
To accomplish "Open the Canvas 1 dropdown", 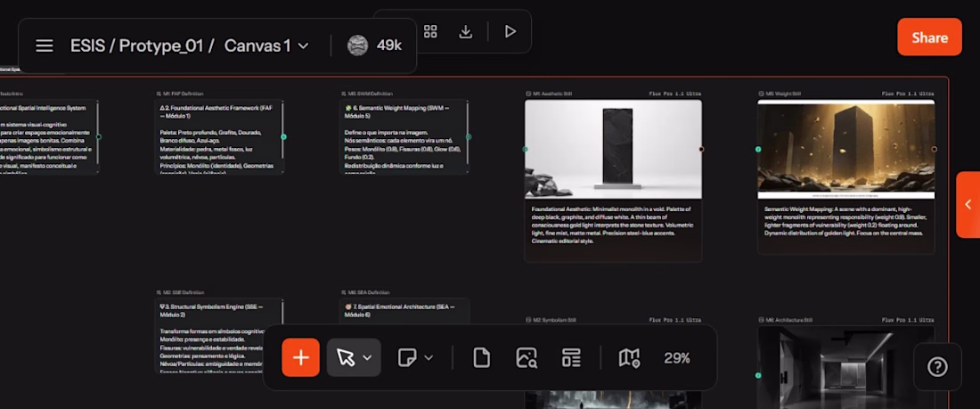I will click(x=267, y=45).
